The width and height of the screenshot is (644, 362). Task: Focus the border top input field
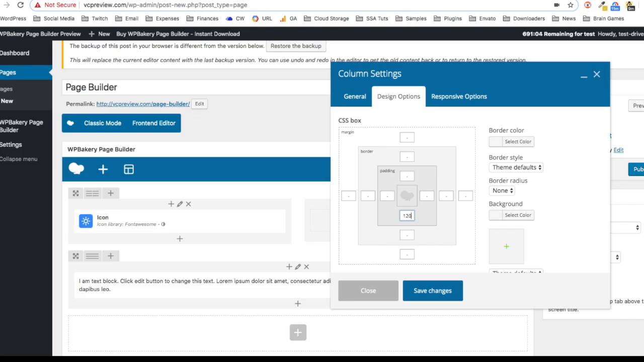click(x=407, y=157)
